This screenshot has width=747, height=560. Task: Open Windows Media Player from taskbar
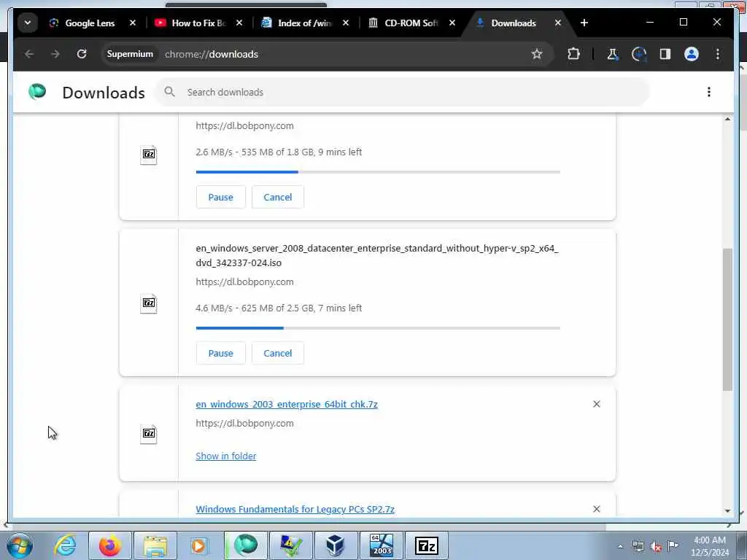200,545
